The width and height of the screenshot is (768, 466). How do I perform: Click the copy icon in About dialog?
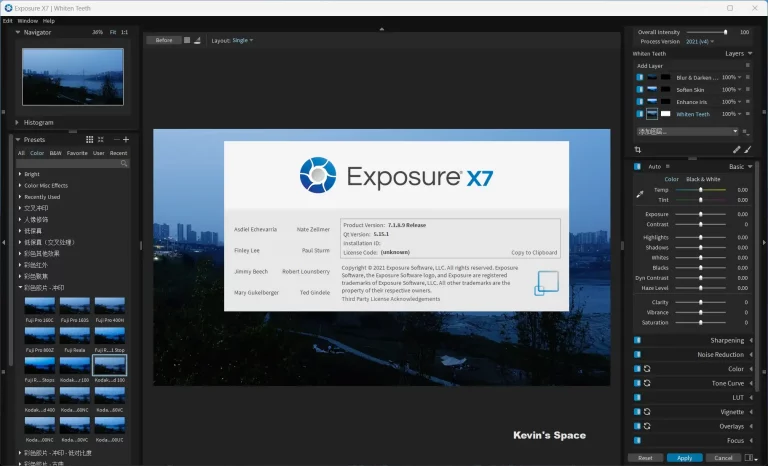point(546,283)
